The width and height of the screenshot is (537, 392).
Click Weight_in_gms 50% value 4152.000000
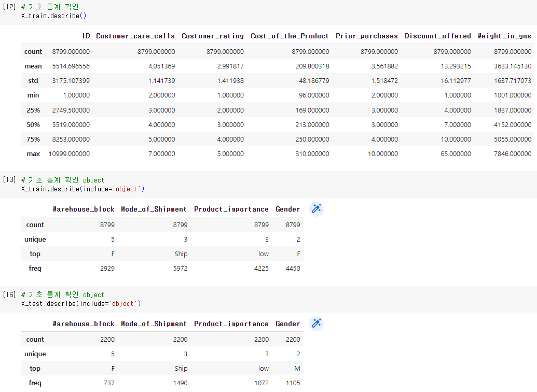pyautogui.click(x=513, y=125)
